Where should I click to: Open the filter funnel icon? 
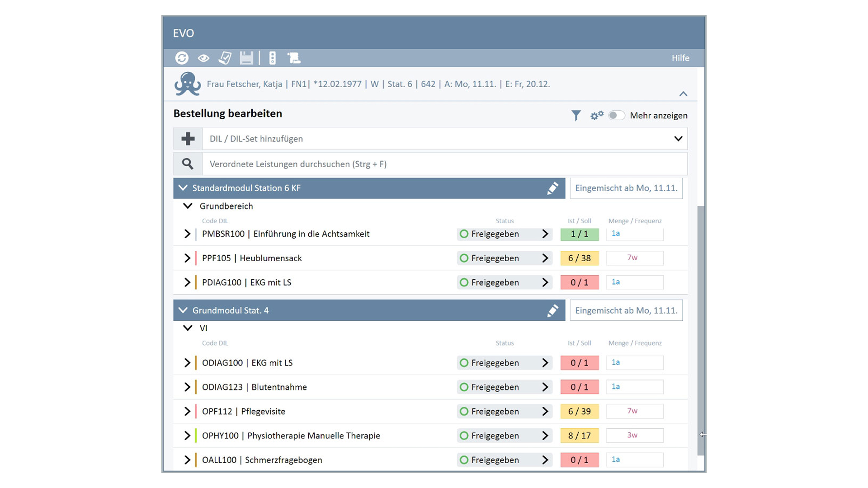click(576, 116)
